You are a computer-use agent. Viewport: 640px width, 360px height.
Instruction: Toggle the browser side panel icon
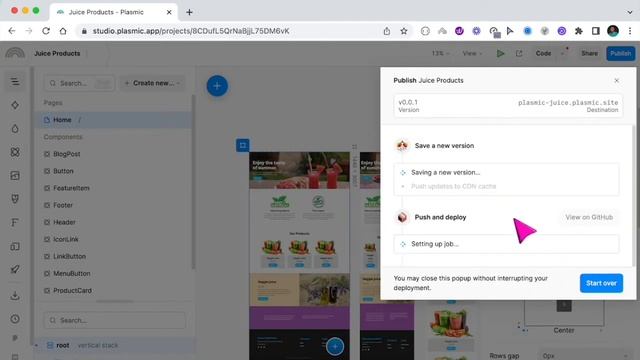[596, 31]
